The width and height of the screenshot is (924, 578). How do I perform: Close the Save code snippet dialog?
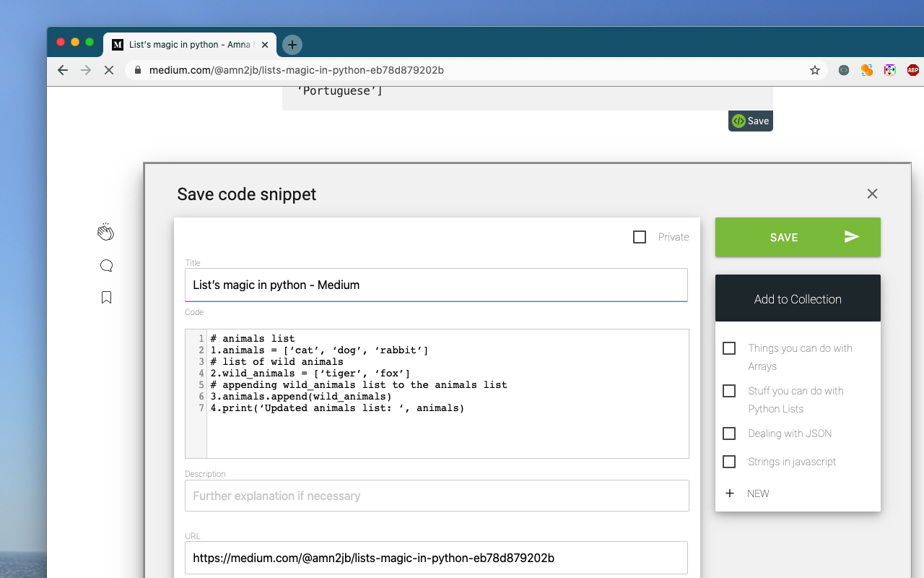coord(872,194)
